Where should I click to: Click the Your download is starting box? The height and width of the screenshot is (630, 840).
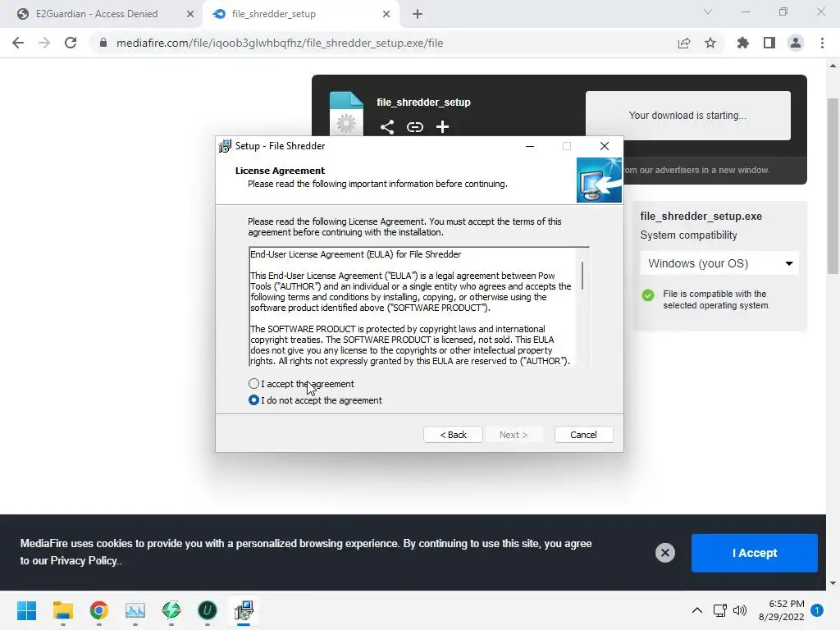tap(688, 116)
